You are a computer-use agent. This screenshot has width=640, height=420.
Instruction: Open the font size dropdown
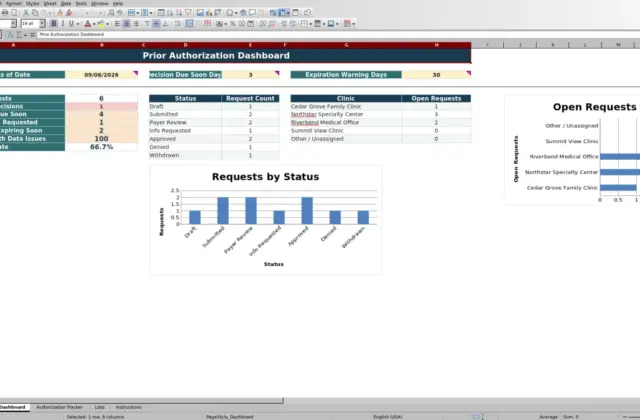(42, 24)
